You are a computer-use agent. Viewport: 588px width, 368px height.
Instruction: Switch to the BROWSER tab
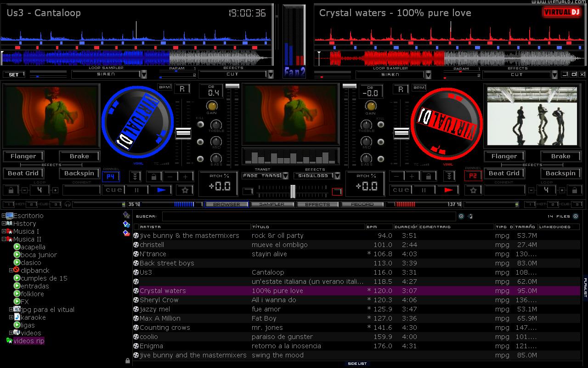tap(226, 204)
